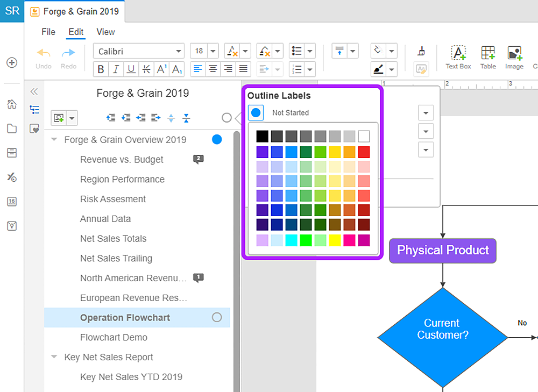Insert a Table from the toolbar
Image resolution: width=538 pixels, height=392 pixels.
pos(487,56)
